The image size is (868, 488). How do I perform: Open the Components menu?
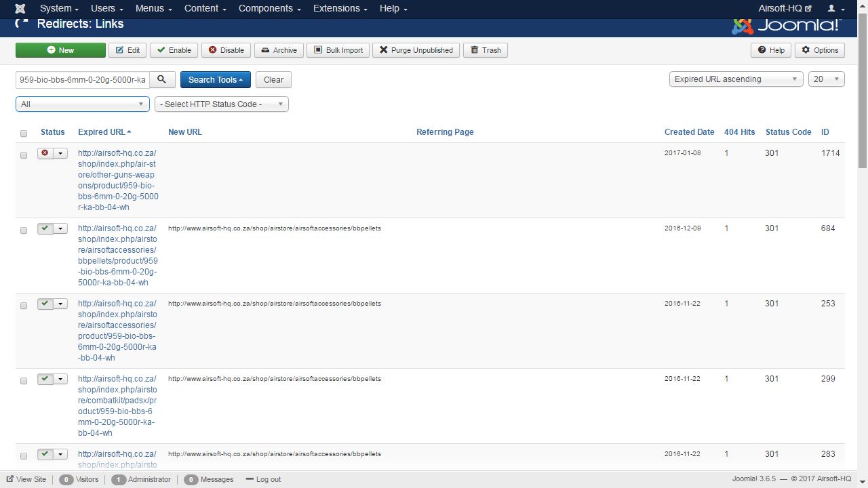[270, 8]
